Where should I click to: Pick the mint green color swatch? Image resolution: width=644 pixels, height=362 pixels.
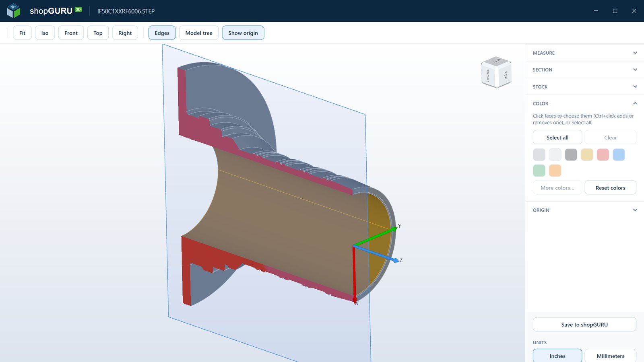pyautogui.click(x=539, y=171)
